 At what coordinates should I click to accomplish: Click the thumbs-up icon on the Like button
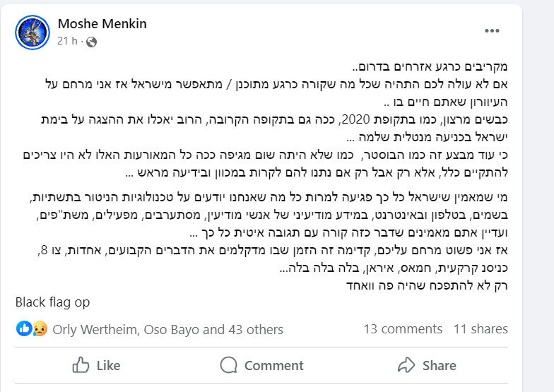(x=81, y=365)
